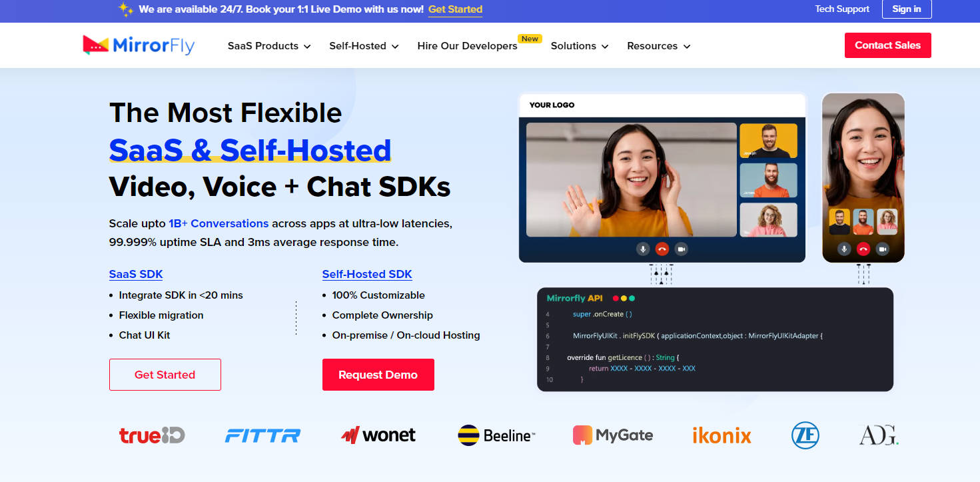Click the red hang-up icon in the desktop call window
The image size is (980, 482).
tap(662, 249)
